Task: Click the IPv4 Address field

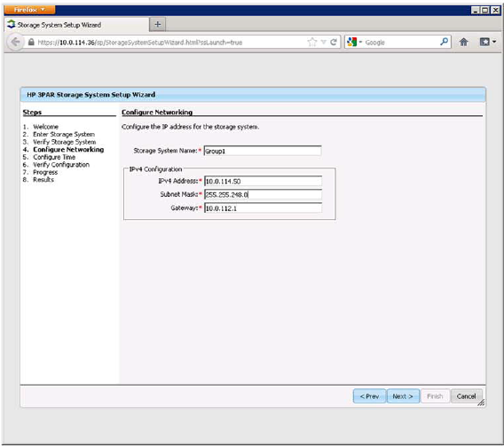Action: (263, 181)
